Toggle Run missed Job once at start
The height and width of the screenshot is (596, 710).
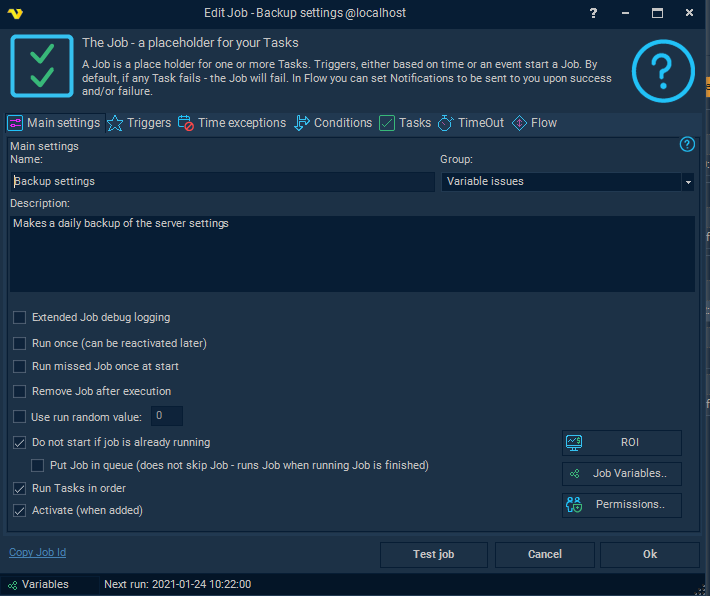click(x=20, y=367)
